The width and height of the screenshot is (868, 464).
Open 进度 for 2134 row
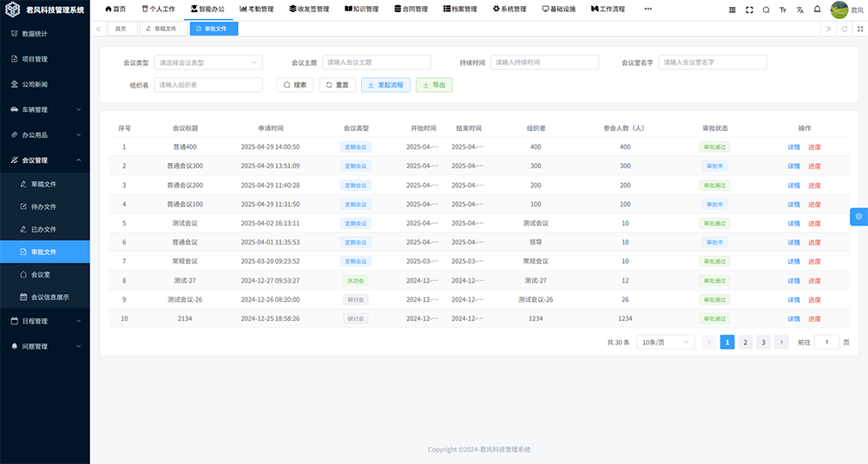pyautogui.click(x=814, y=318)
